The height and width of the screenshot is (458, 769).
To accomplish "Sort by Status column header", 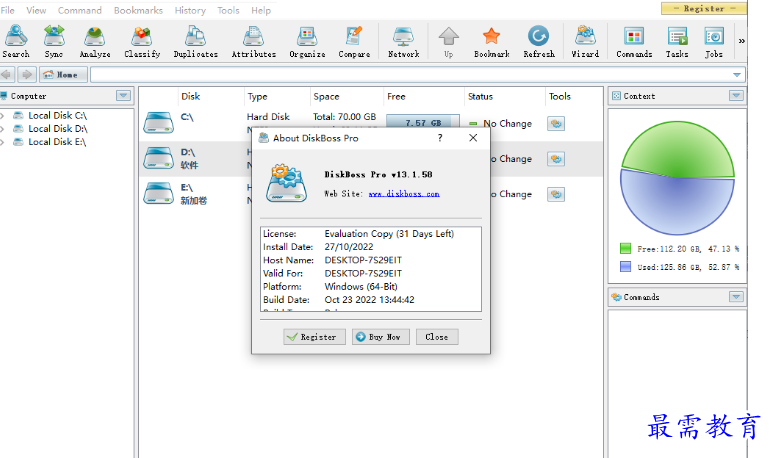I will click(481, 97).
